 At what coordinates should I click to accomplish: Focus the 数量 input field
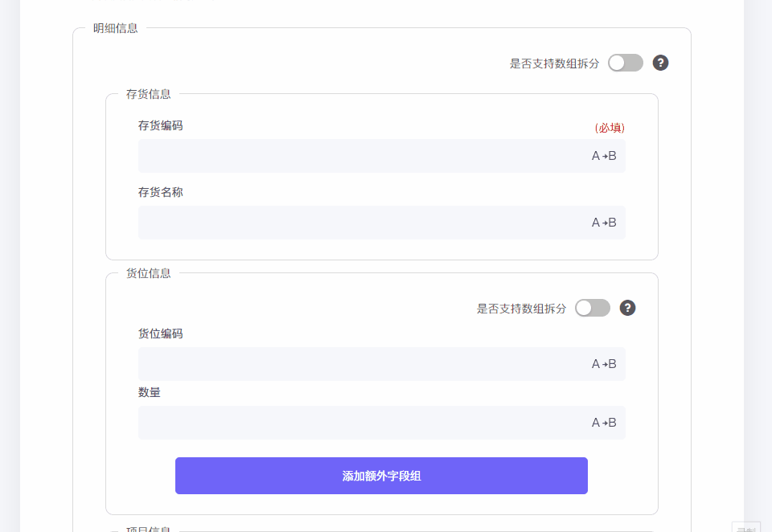coord(362,423)
